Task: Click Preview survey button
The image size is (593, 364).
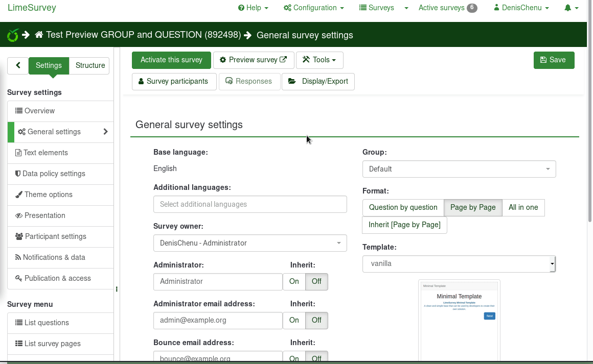Action: (254, 60)
